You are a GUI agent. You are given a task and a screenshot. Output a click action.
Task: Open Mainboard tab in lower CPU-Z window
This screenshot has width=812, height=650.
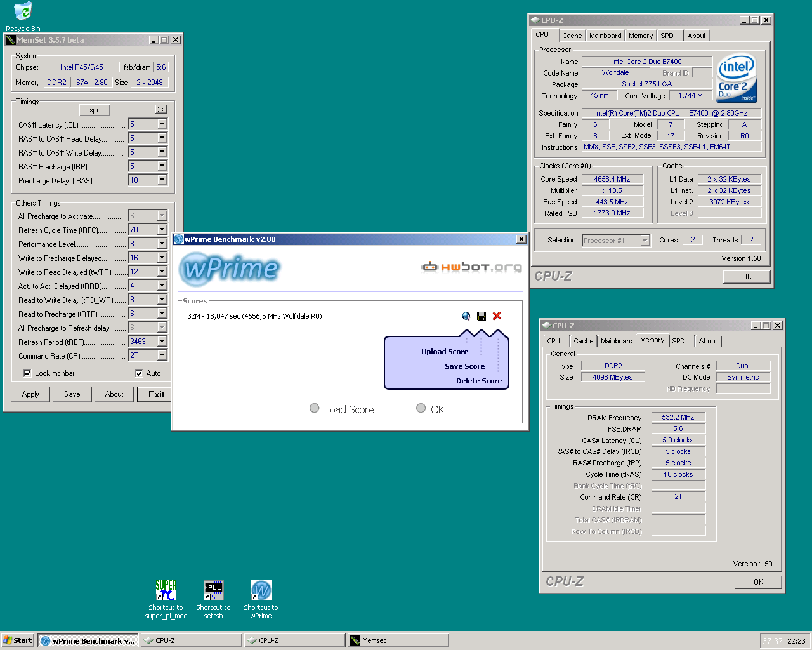click(617, 342)
